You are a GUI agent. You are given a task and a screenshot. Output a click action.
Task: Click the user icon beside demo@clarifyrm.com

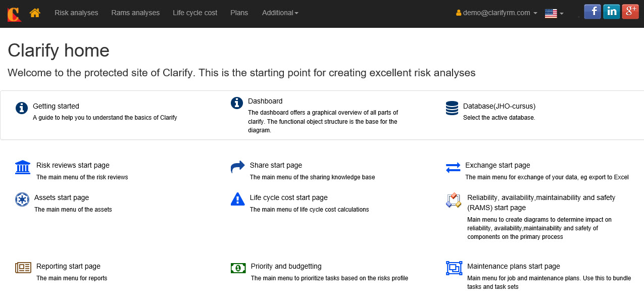click(x=459, y=13)
